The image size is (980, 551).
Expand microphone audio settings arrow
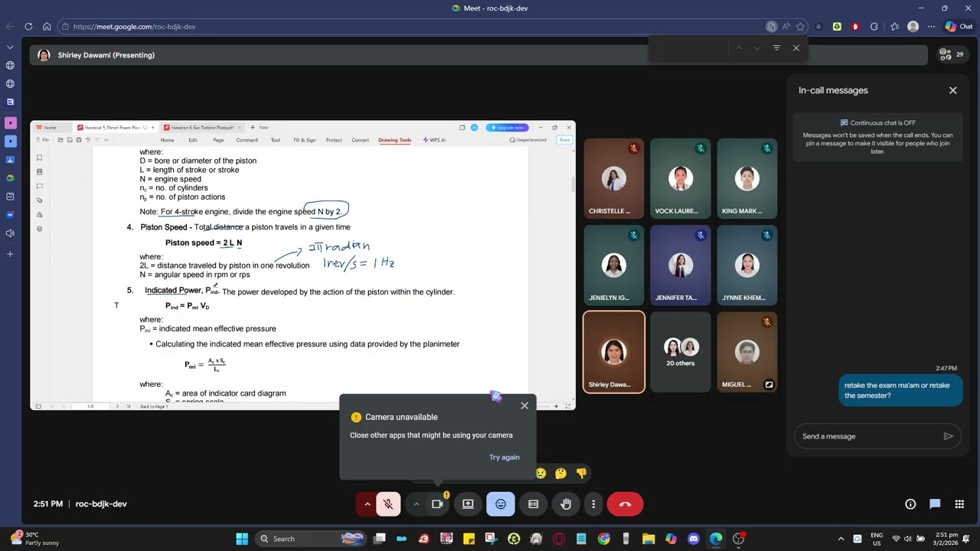click(x=367, y=504)
